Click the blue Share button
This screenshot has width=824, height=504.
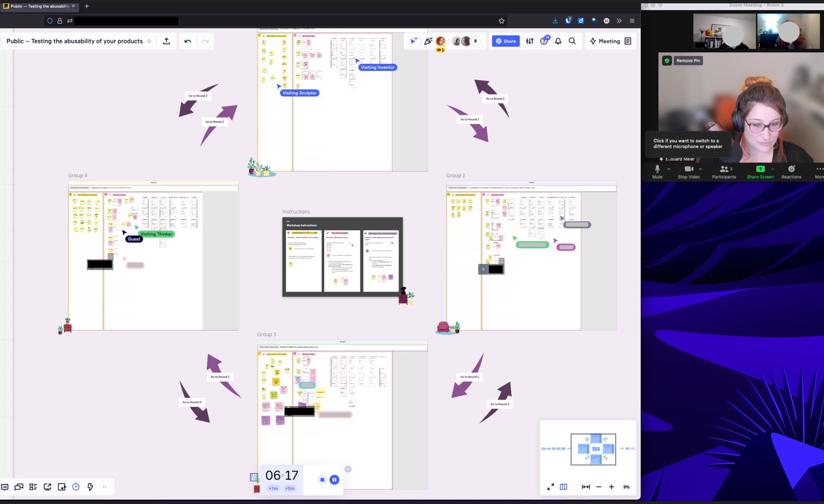(506, 41)
